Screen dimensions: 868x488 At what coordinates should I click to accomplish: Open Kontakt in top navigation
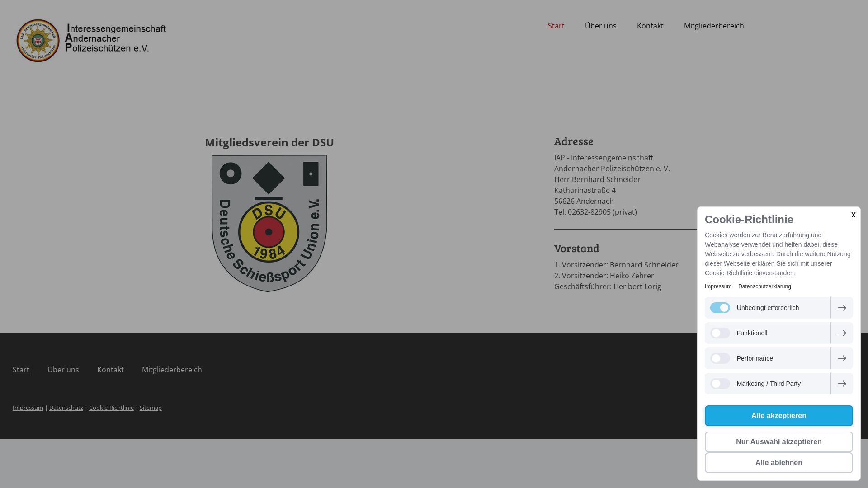tap(650, 26)
